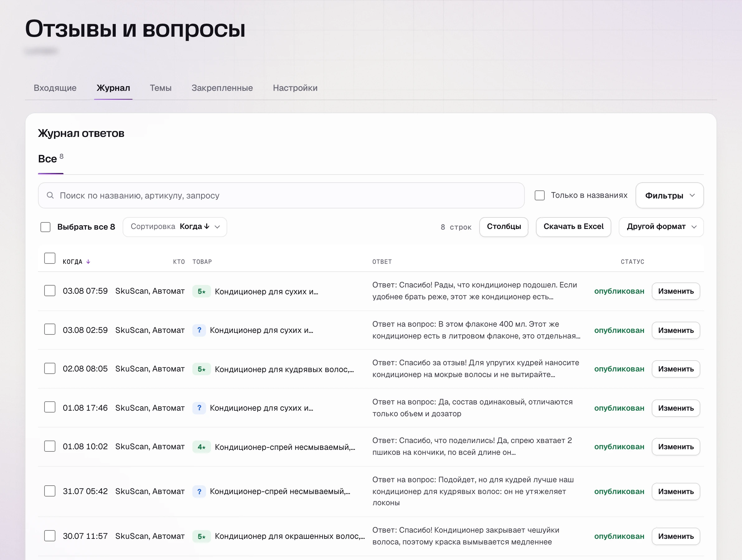Check the row dated 01.08 10:02
The height and width of the screenshot is (560, 742).
point(50,446)
